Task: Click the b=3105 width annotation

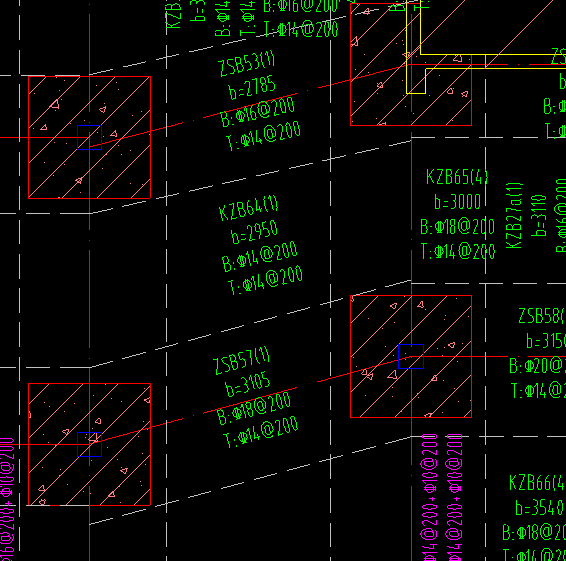Action: point(248,384)
